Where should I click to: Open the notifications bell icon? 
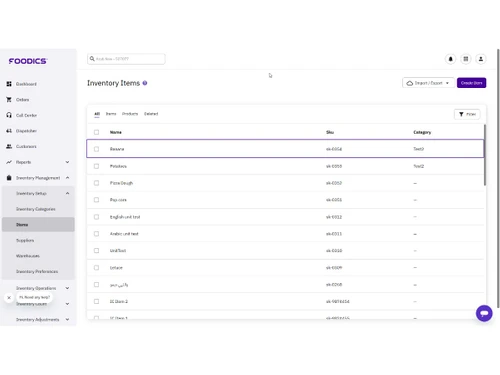coord(451,59)
